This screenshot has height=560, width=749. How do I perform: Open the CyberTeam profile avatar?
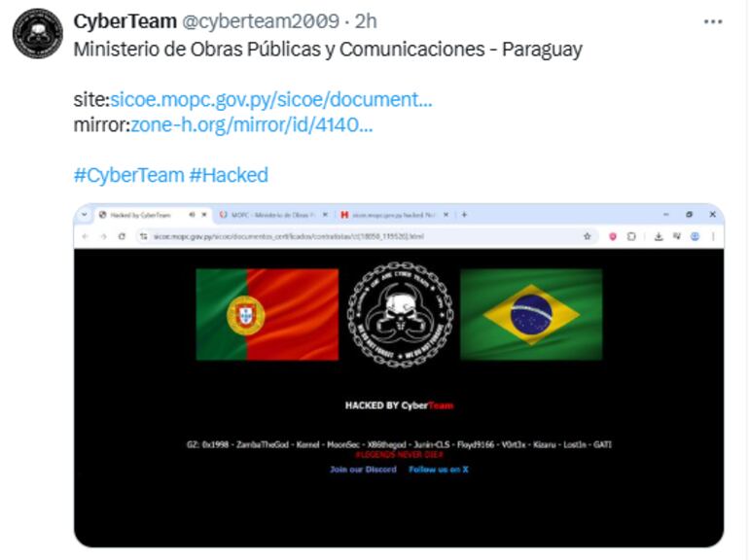click(x=38, y=33)
